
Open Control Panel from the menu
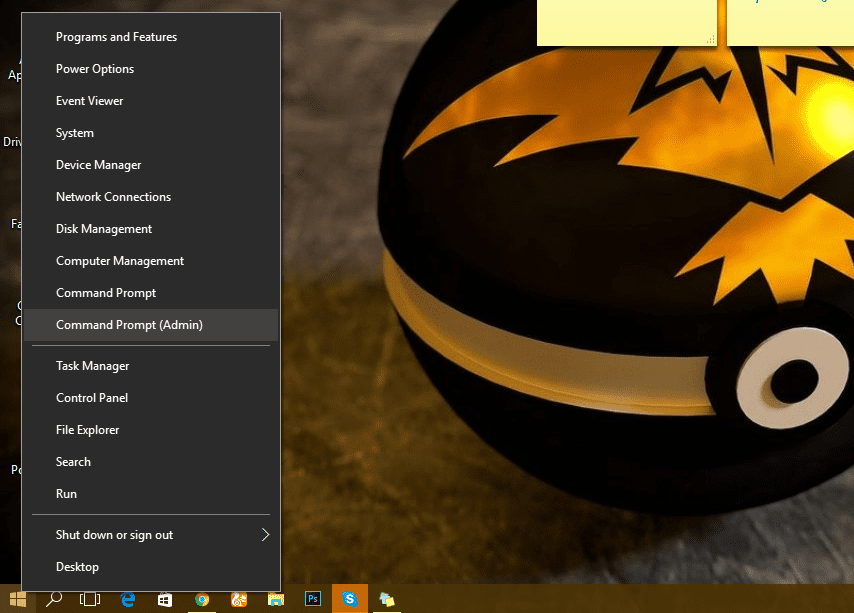point(151,398)
